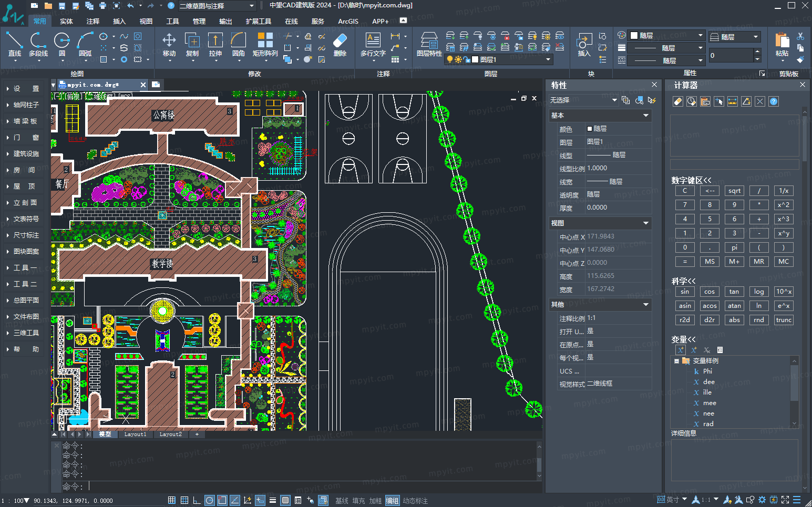Choose the 矩形阵列 (Rectangular Array) tool
The width and height of the screenshot is (812, 507).
click(265, 45)
